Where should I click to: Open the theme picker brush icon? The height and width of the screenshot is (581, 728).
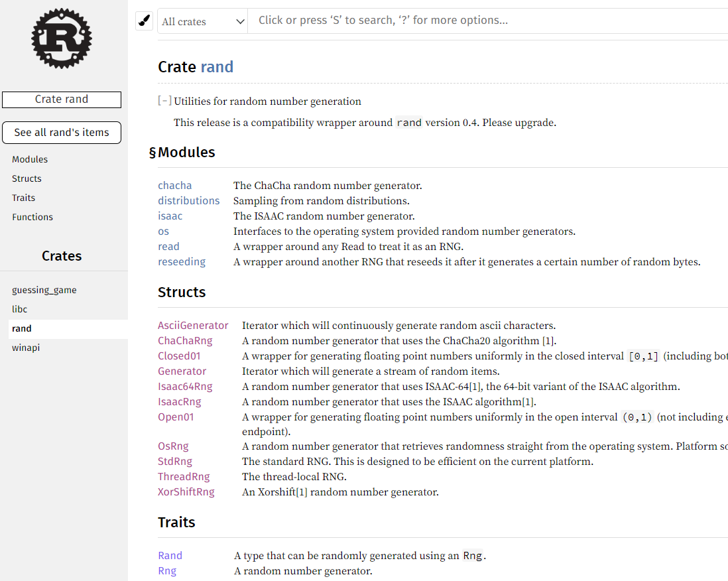pos(144,21)
